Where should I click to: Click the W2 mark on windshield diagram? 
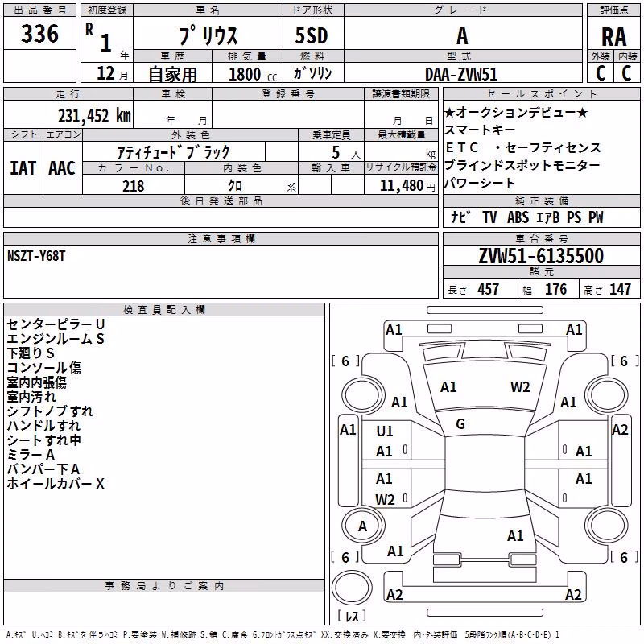[x=520, y=387]
